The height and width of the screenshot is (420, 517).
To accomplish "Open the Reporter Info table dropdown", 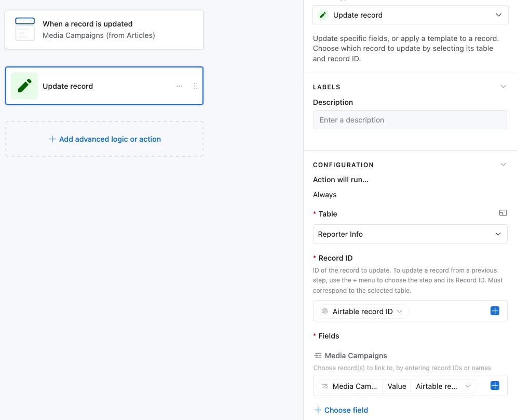I will click(410, 234).
